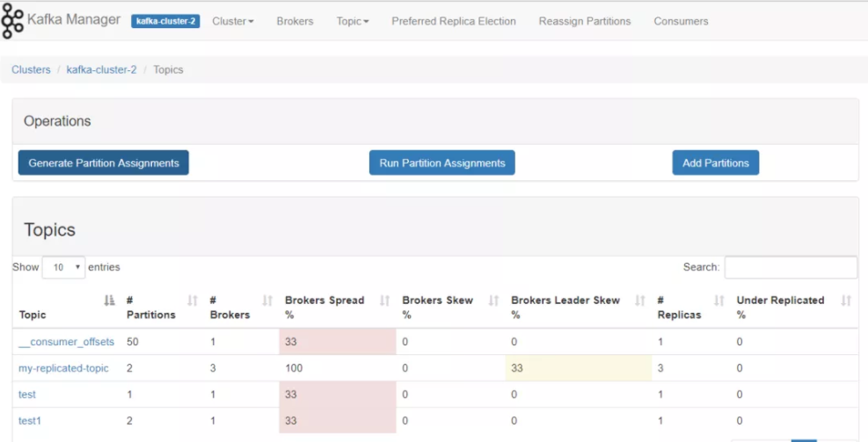Click the Operations panel heading
This screenshot has height=442, width=868.
(57, 121)
